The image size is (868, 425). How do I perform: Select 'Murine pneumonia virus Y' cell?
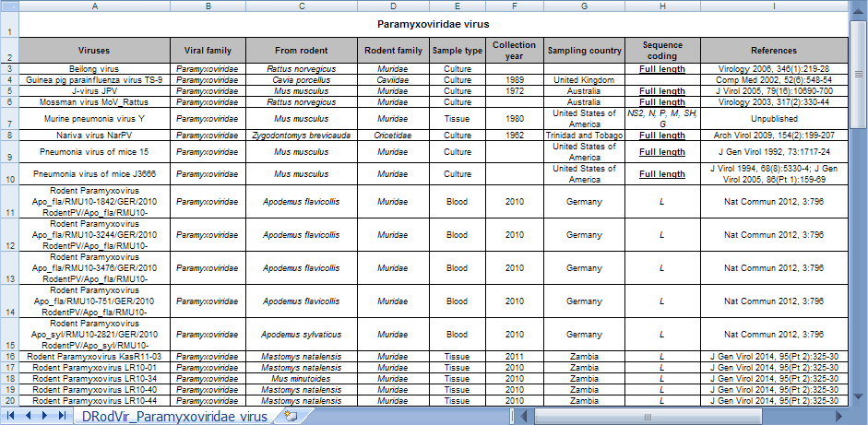(x=95, y=118)
